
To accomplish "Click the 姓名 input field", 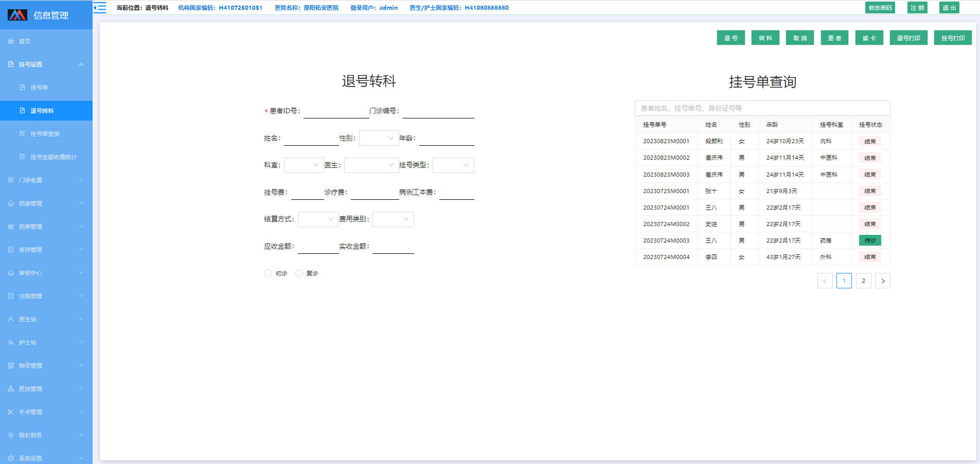I will click(311, 139).
